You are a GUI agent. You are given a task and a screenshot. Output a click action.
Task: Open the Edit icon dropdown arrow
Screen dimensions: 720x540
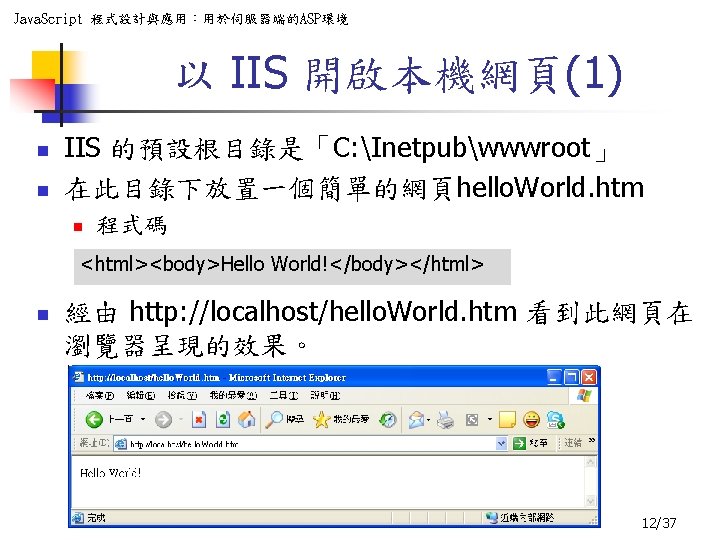pos(489,419)
